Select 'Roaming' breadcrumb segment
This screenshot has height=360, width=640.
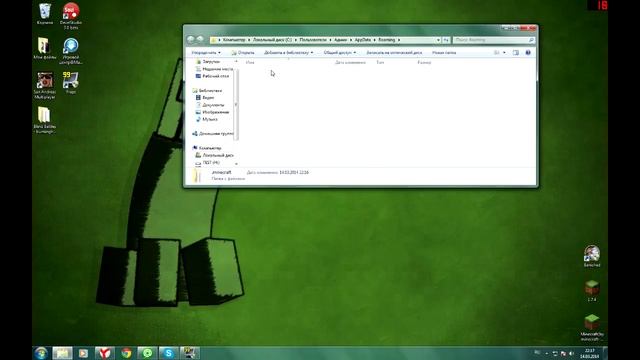(387, 40)
